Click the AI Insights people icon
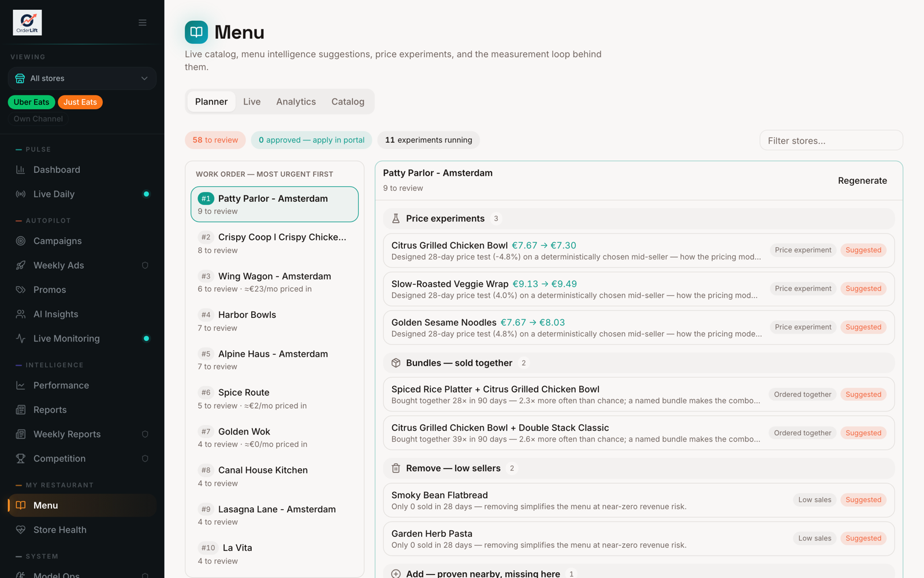Viewport: 924px width, 578px height. coord(21,314)
